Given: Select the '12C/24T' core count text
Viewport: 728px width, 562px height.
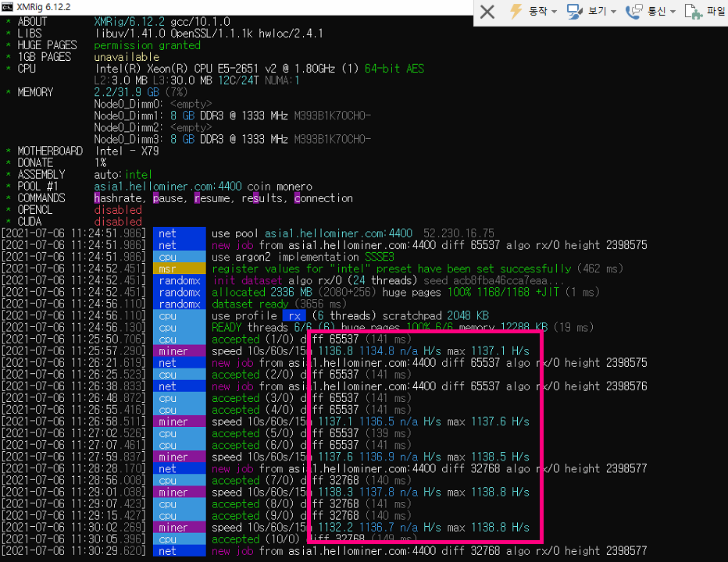Looking at the screenshot, I should click(239, 80).
